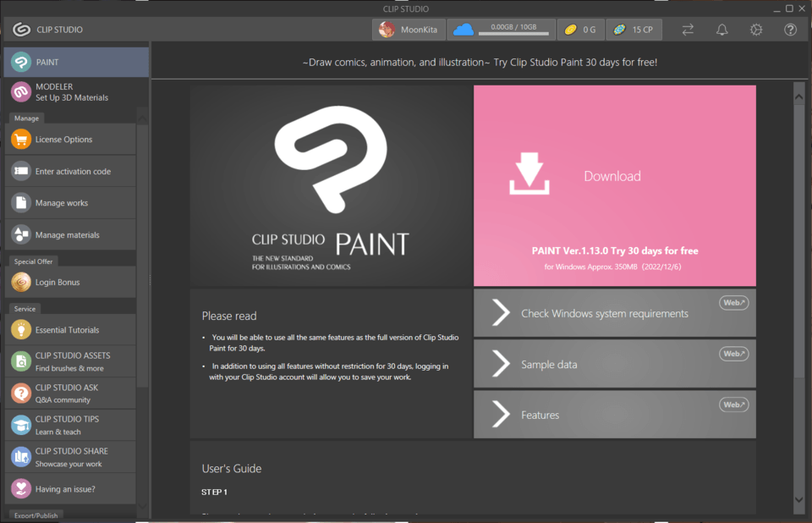The height and width of the screenshot is (523, 812).
Task: Open the Features link
Action: (x=615, y=415)
